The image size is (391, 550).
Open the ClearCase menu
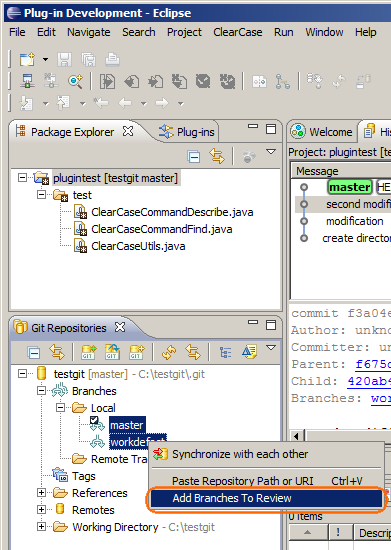(238, 32)
